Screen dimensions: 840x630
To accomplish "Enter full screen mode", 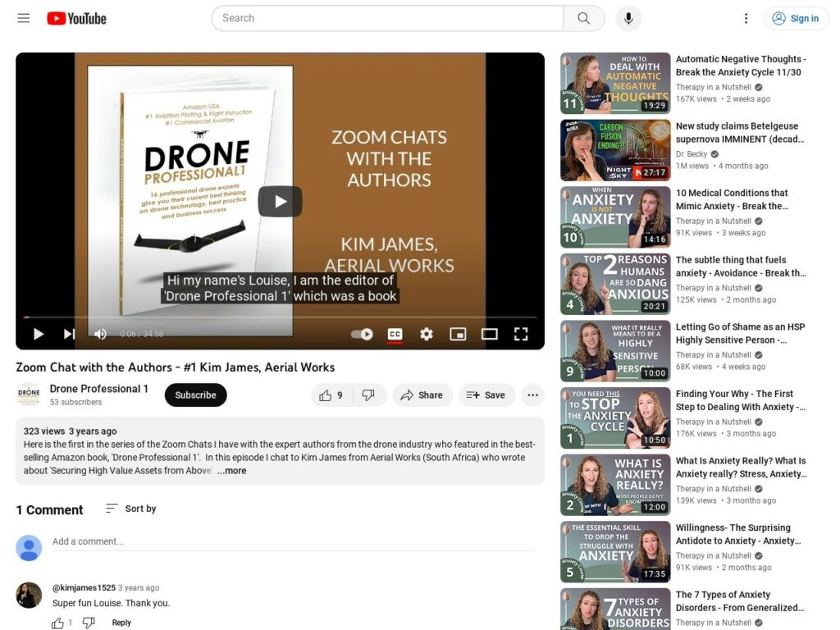I will coord(521,335).
